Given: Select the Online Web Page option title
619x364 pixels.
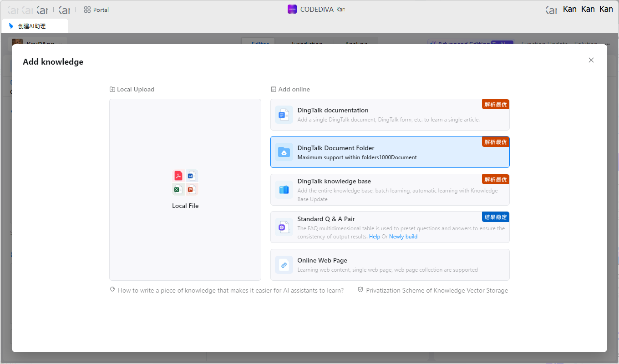Looking at the screenshot, I should point(322,260).
